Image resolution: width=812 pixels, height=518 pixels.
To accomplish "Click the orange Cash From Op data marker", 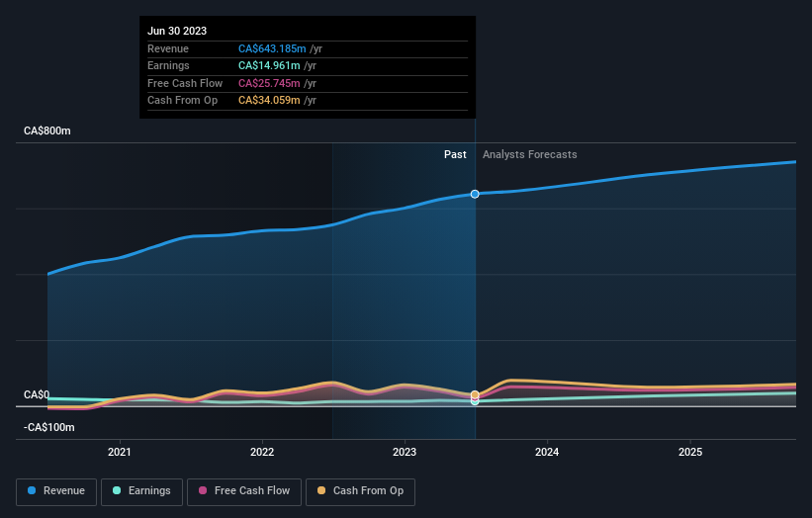I will tap(475, 394).
